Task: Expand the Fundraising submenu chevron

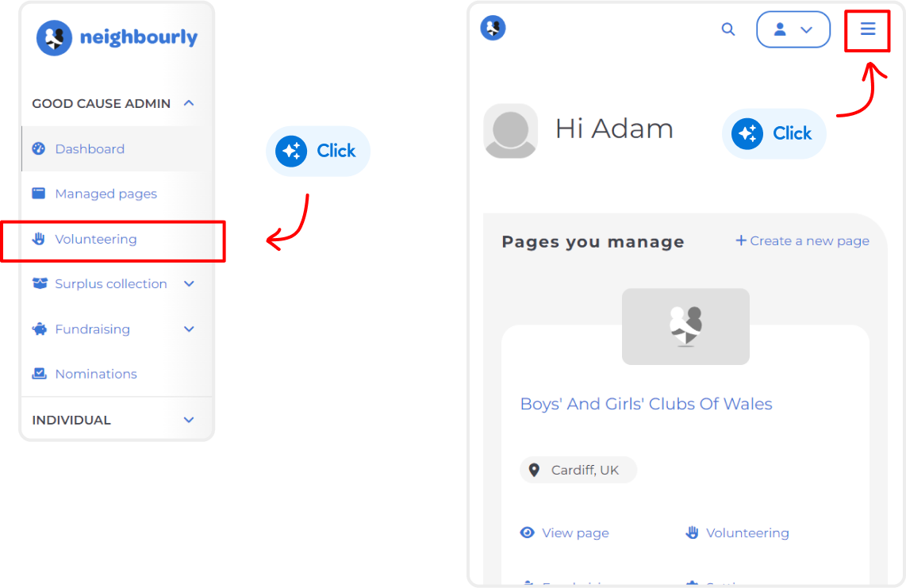Action: [x=189, y=329]
